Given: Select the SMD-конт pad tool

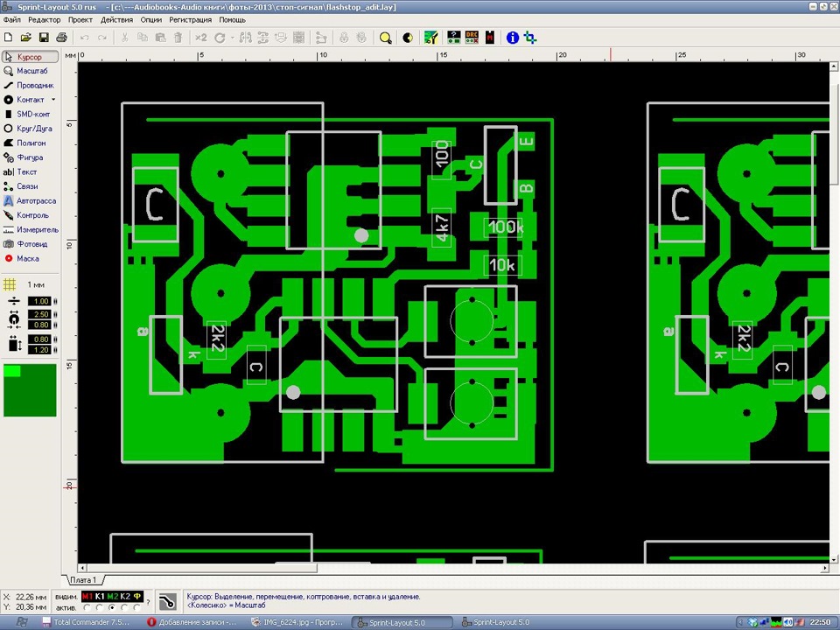Looking at the screenshot, I should [30, 114].
